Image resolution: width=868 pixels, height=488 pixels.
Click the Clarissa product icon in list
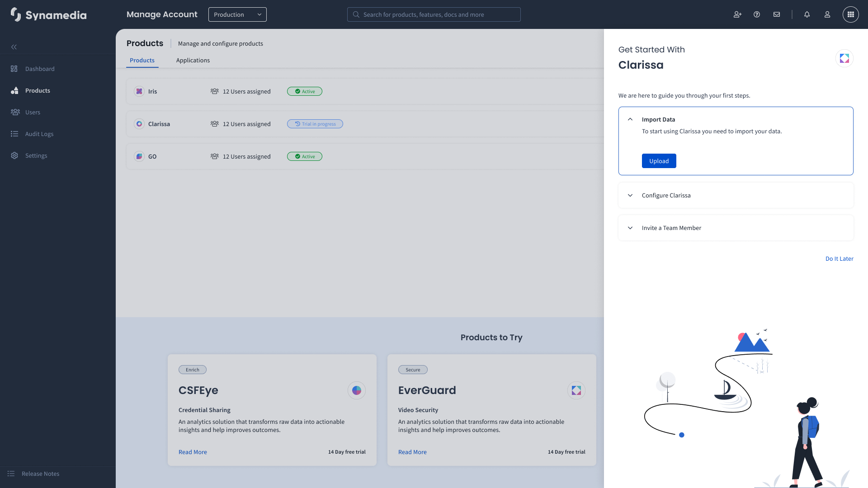click(x=139, y=124)
